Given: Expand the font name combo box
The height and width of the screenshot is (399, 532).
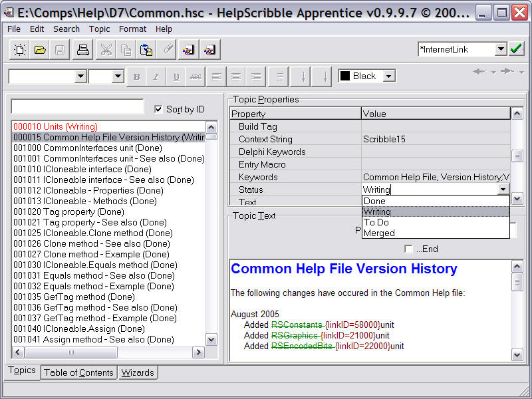Looking at the screenshot, I should pyautogui.click(x=80, y=76).
